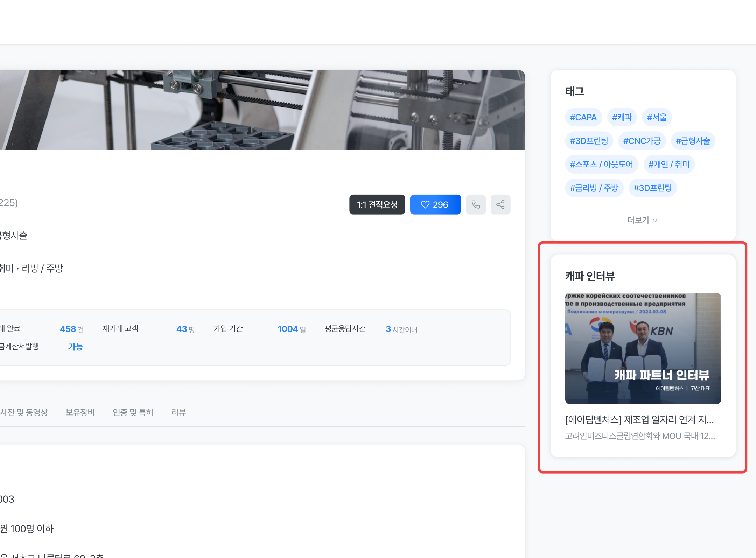
Task: Select the #서울 tag
Action: click(x=657, y=117)
